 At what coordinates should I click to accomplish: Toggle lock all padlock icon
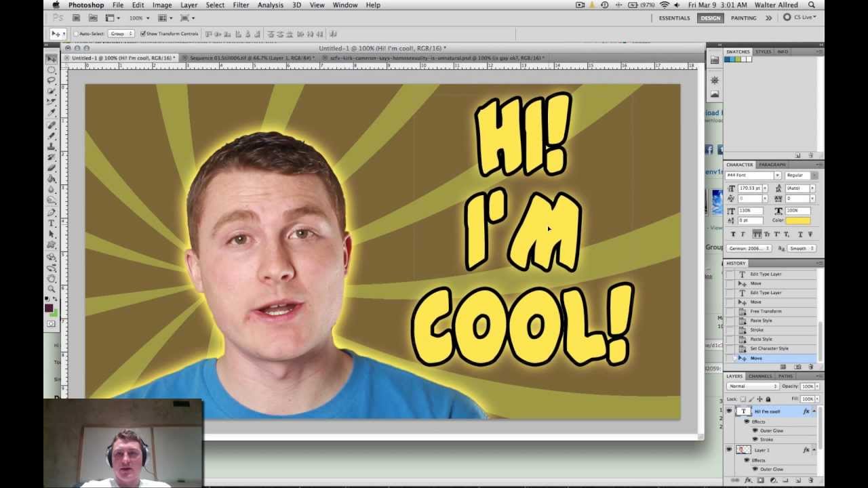pyautogui.click(x=768, y=399)
